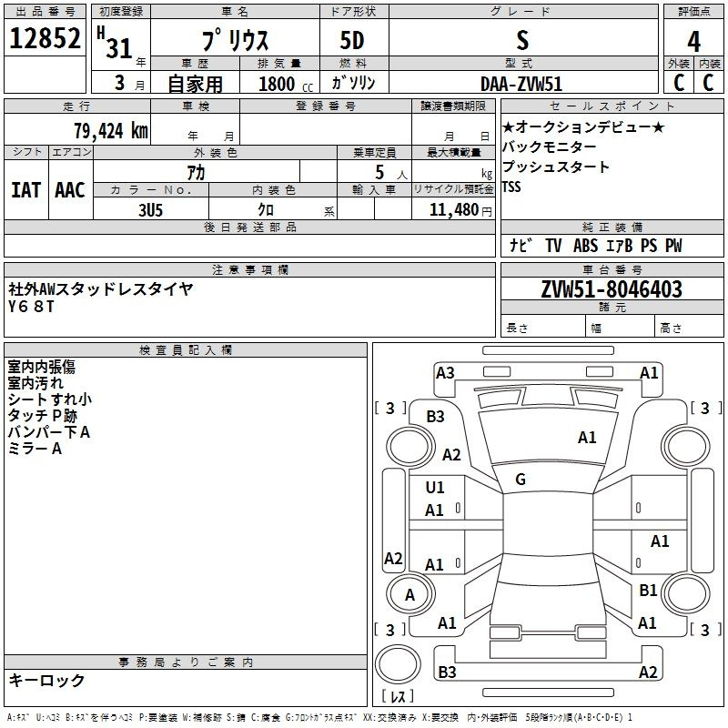This screenshot has width=728, height=728.
Task: Click the displacement 1800 cc value
Action: (x=286, y=84)
